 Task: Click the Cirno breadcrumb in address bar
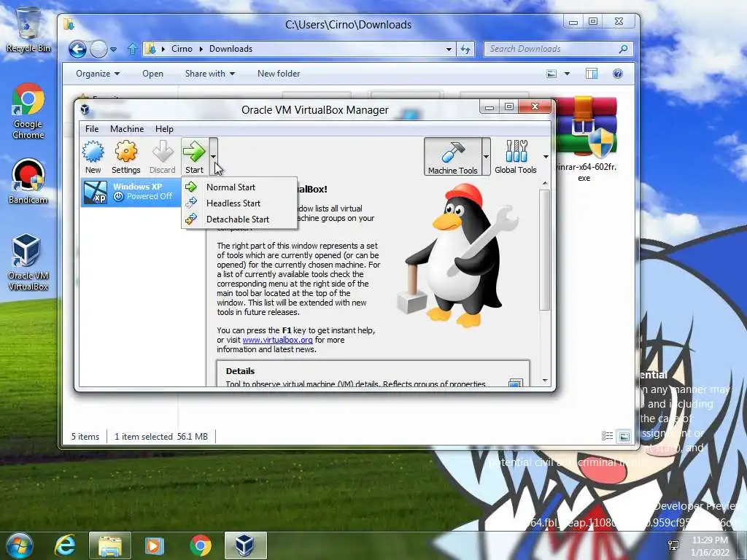click(x=182, y=49)
